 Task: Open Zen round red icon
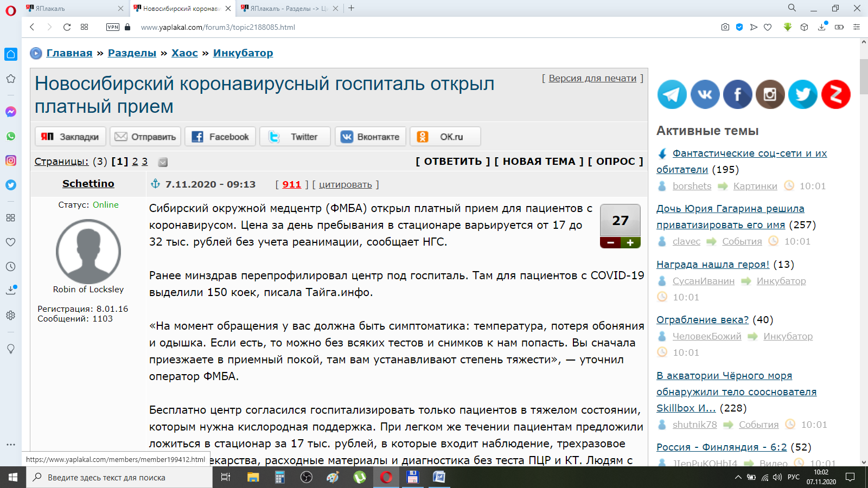point(836,94)
